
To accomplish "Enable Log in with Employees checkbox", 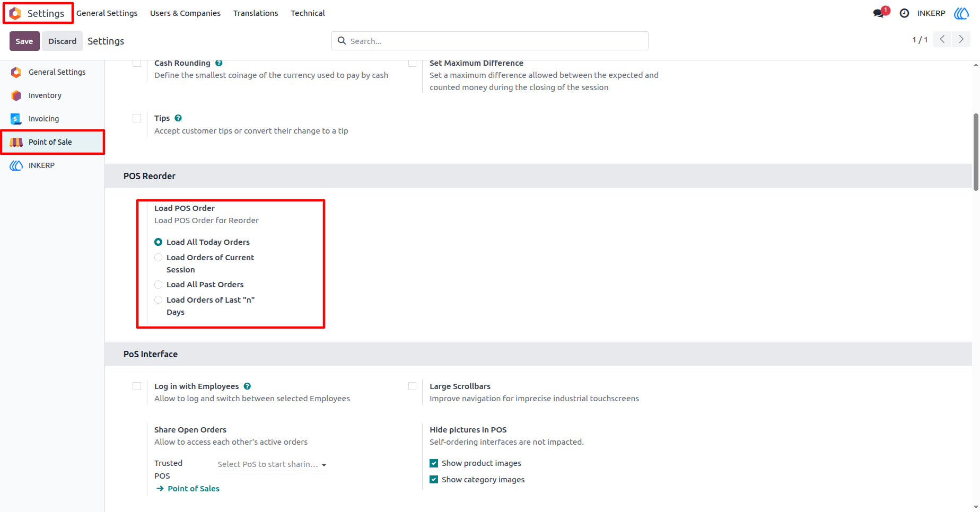I will click(x=137, y=386).
